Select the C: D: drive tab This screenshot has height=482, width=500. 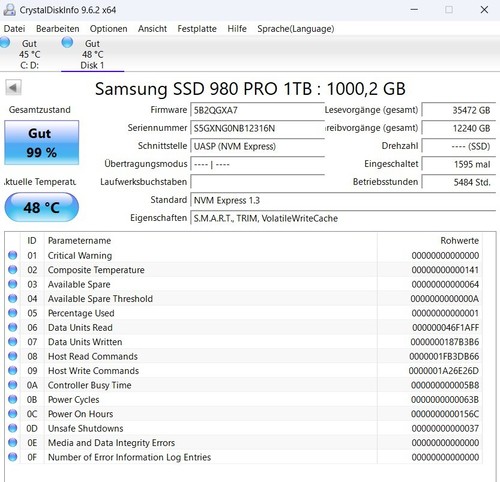pos(29,54)
